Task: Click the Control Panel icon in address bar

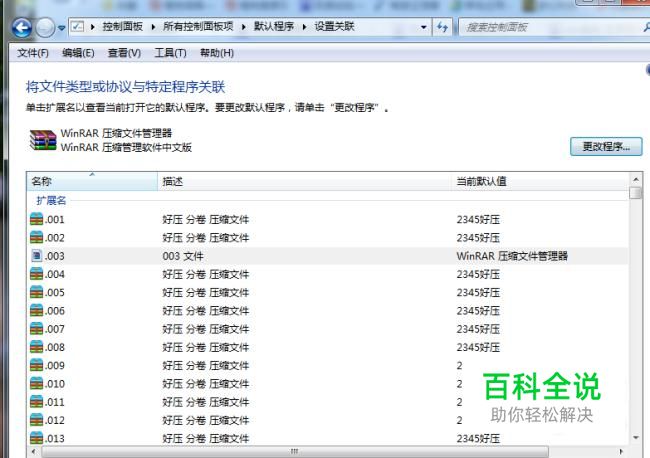Action: [x=78, y=27]
